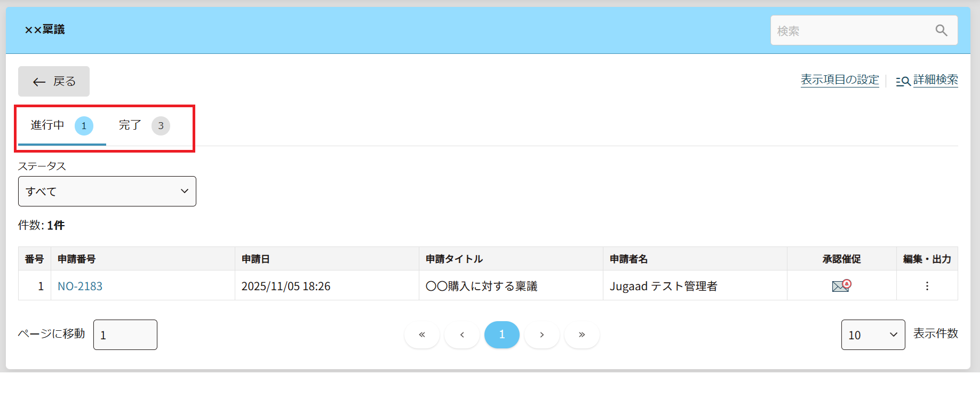The width and height of the screenshot is (980, 414).
Task: Open application NO-2183 link
Action: 80,286
